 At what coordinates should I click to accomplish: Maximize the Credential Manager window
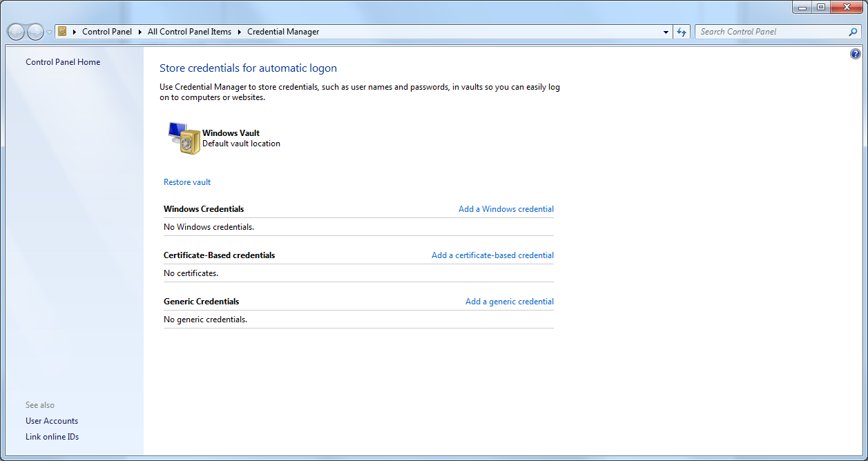pos(820,7)
